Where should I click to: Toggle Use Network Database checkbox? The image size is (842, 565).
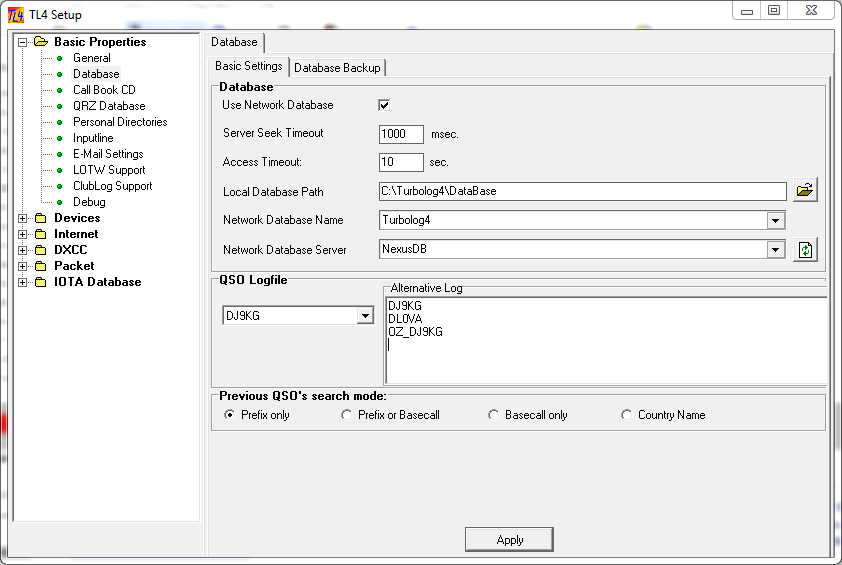click(384, 105)
